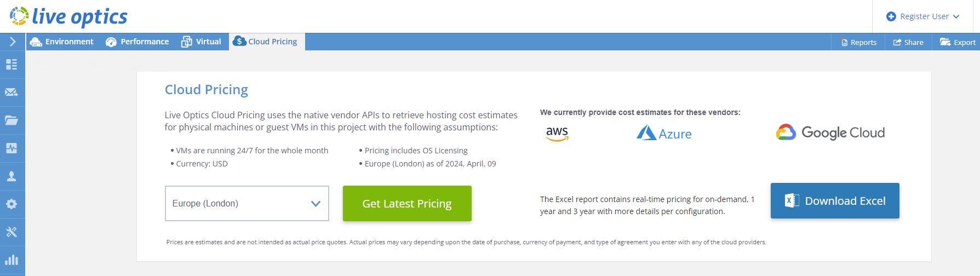Open the settings gear in sidebar
Viewport: 980px width, 276px height.
pos(12,204)
